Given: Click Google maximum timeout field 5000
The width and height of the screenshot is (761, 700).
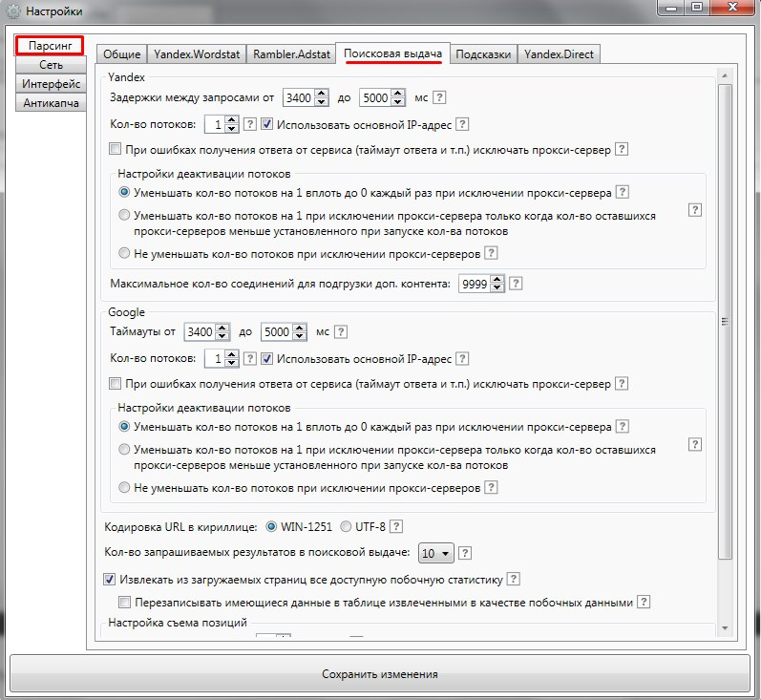Looking at the screenshot, I should point(277,332).
